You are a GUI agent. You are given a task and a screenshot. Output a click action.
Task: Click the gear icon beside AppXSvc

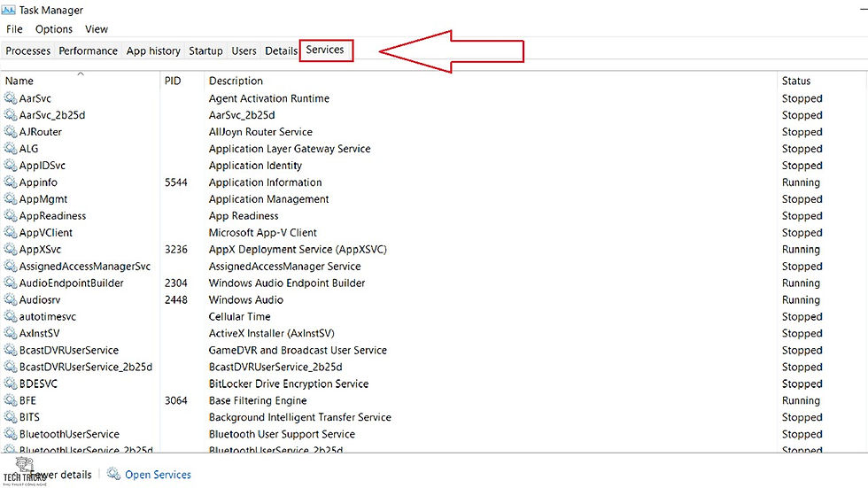tap(11, 249)
